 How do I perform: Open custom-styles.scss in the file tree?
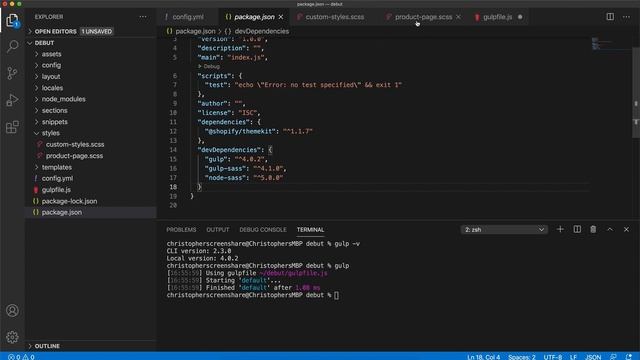point(75,144)
